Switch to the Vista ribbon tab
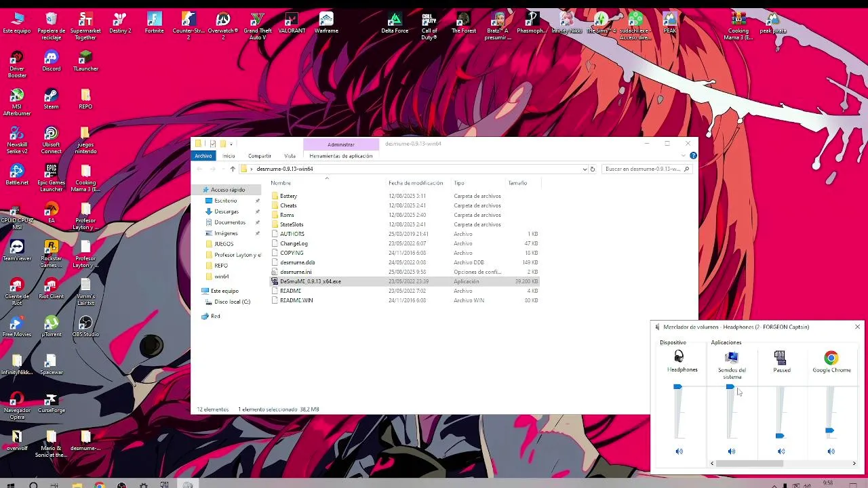The image size is (868, 488). point(290,156)
